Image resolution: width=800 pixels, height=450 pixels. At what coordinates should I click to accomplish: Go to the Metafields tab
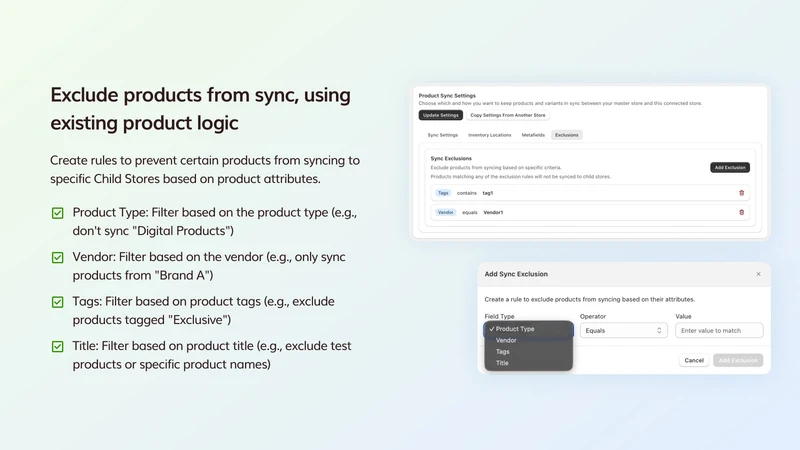tap(533, 135)
